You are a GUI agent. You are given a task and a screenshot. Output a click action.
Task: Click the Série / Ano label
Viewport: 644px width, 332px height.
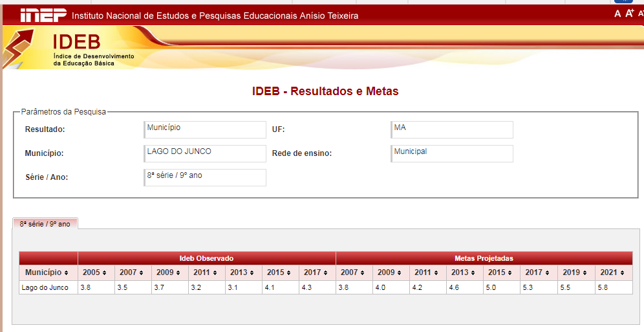click(x=47, y=177)
